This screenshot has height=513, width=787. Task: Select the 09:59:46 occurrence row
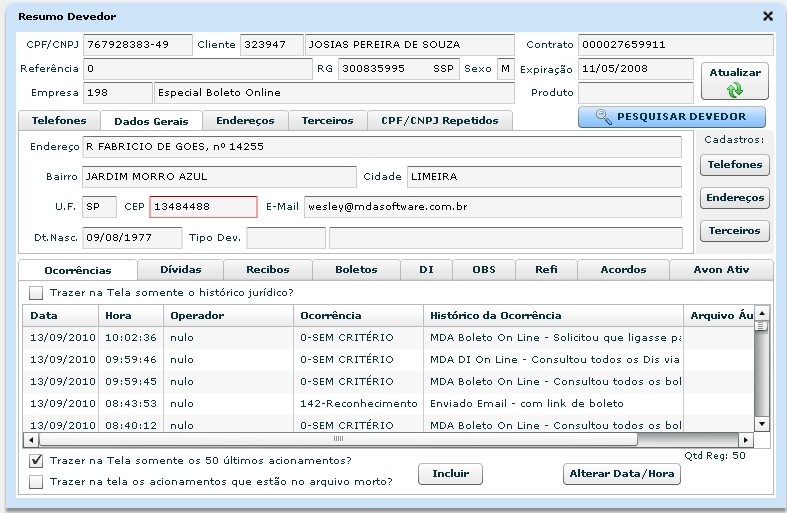click(x=388, y=360)
